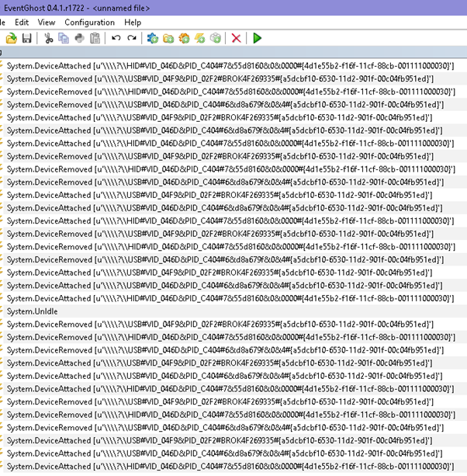Click the Redo arrow icon
The height and width of the screenshot is (476, 467).
[x=132, y=39]
